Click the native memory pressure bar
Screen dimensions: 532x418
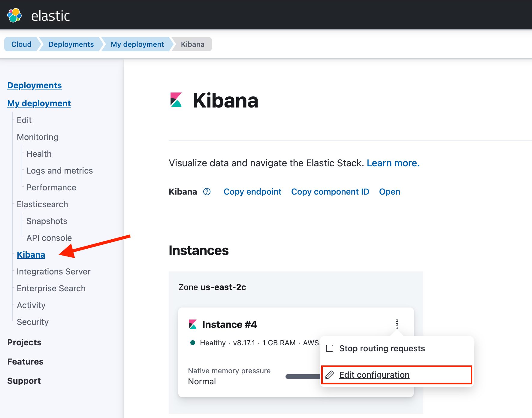303,377
